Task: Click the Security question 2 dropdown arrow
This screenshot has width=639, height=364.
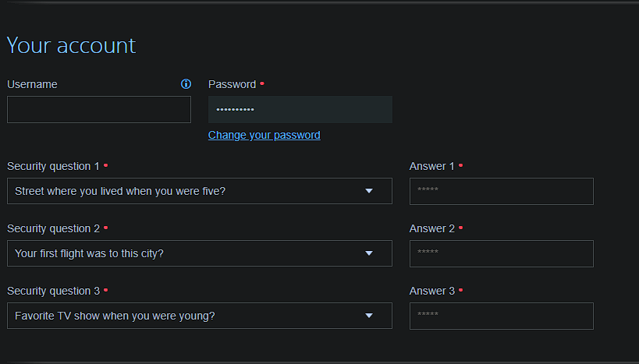Action: click(369, 253)
